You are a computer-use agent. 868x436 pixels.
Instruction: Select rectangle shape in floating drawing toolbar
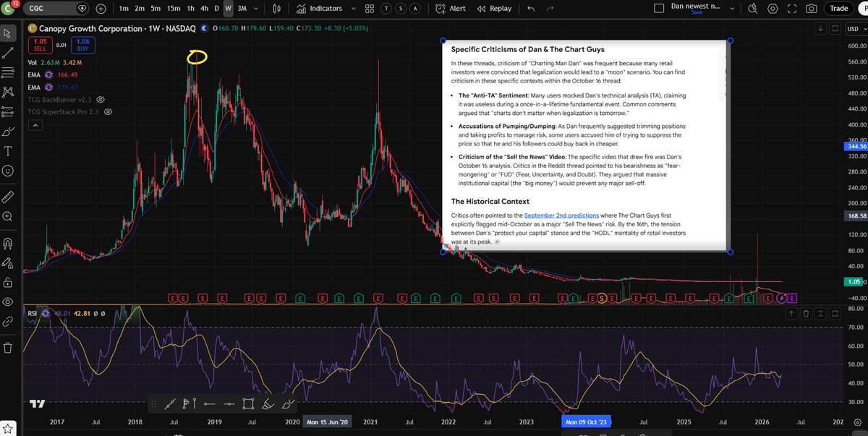[x=249, y=403]
